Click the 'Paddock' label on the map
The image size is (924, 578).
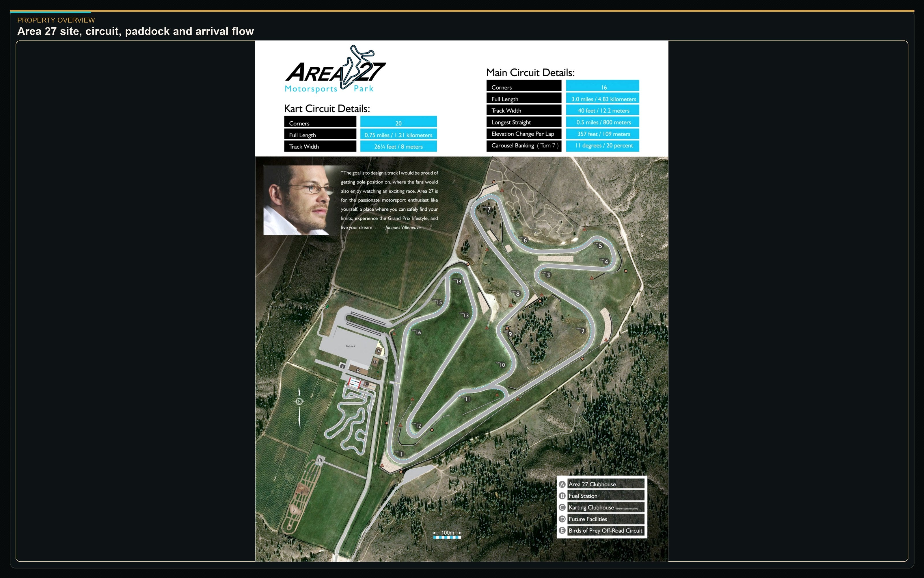pyautogui.click(x=351, y=346)
